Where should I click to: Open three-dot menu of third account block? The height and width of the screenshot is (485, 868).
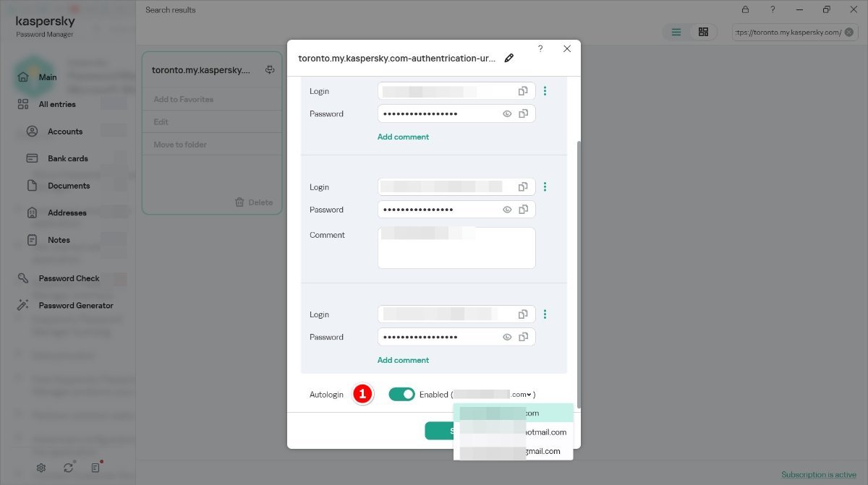(545, 314)
